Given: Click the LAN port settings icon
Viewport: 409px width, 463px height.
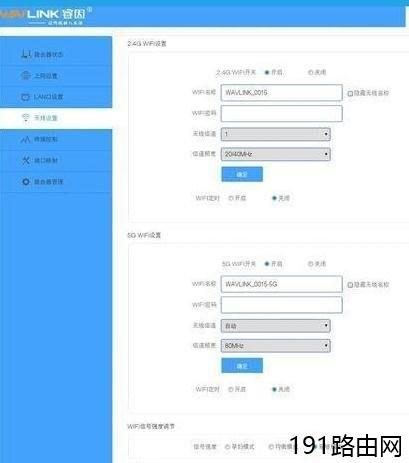Looking at the screenshot, I should (x=26, y=97).
